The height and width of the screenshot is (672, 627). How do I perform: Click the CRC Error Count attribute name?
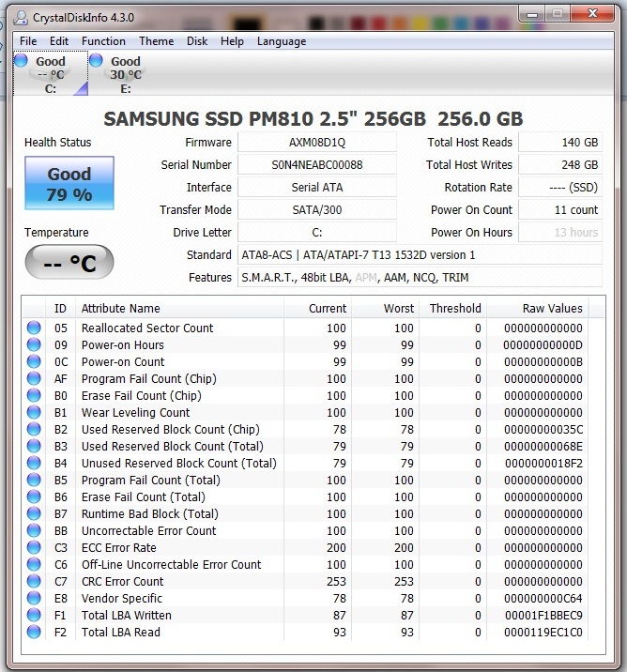pos(123,582)
